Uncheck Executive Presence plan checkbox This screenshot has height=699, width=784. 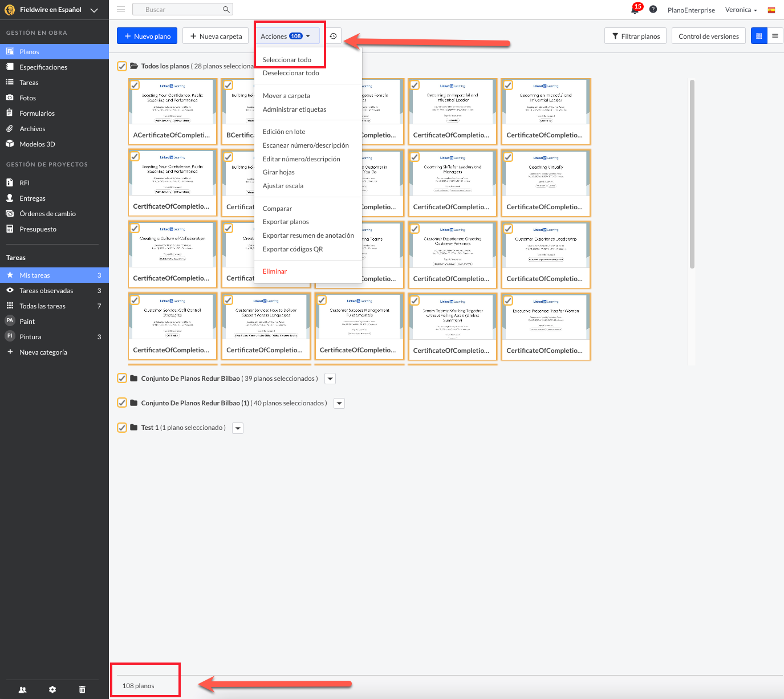click(508, 300)
